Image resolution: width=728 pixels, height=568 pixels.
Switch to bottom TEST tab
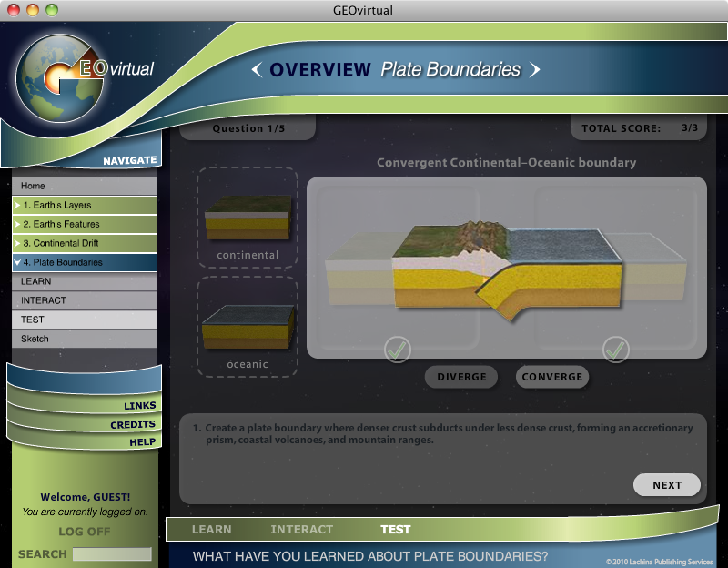(396, 530)
